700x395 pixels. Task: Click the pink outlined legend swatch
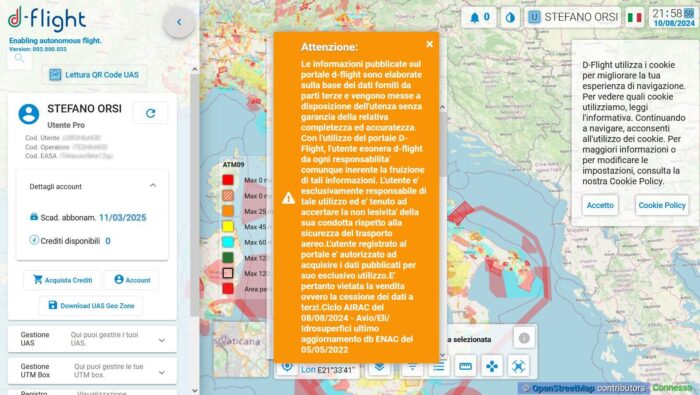[x=228, y=273]
